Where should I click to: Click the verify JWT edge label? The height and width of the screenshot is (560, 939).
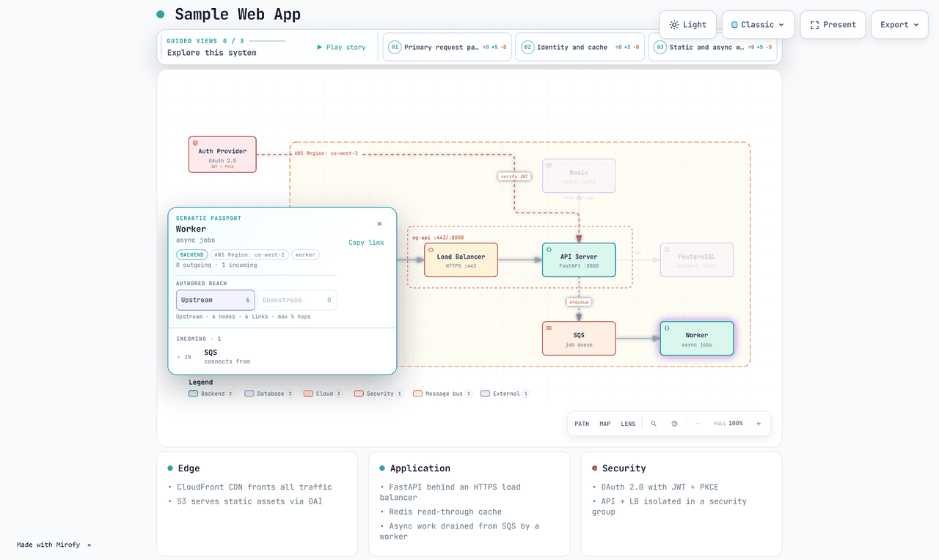pyautogui.click(x=514, y=176)
